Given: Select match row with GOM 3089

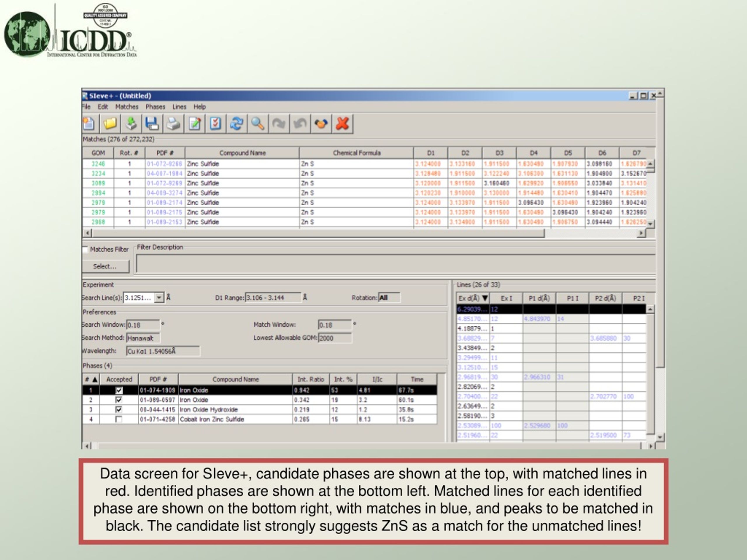Looking at the screenshot, I should tap(365, 183).
